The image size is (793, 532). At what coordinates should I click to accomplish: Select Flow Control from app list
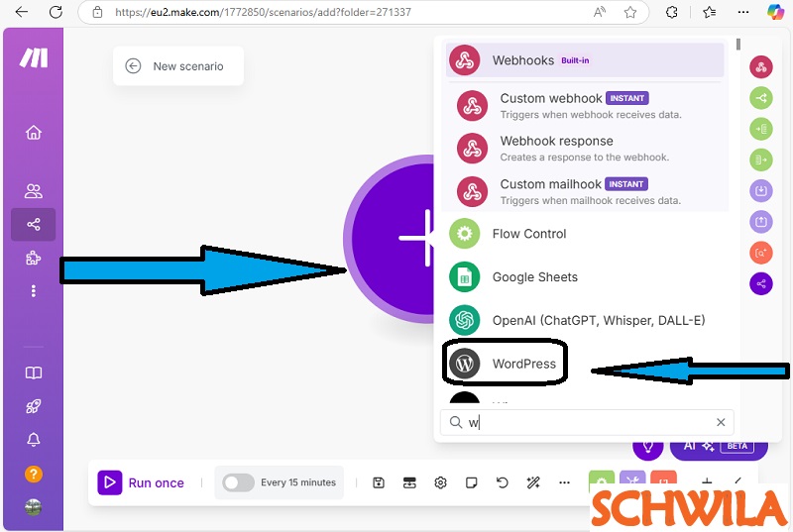pos(585,234)
